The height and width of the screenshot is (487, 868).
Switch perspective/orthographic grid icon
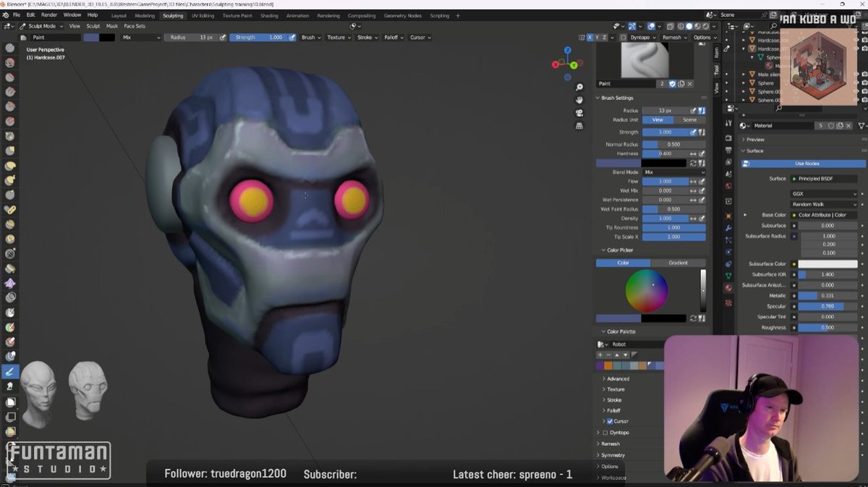point(579,126)
